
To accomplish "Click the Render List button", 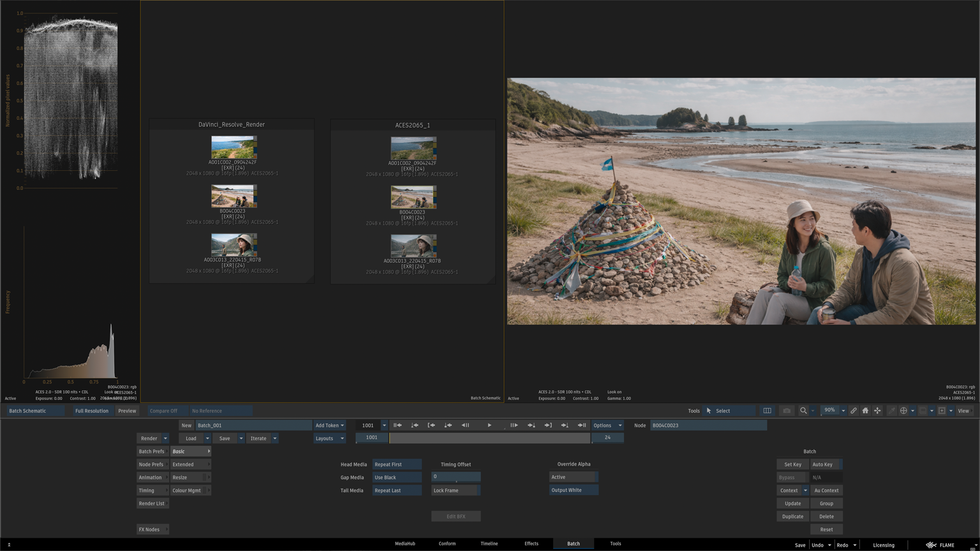I will 152,503.
